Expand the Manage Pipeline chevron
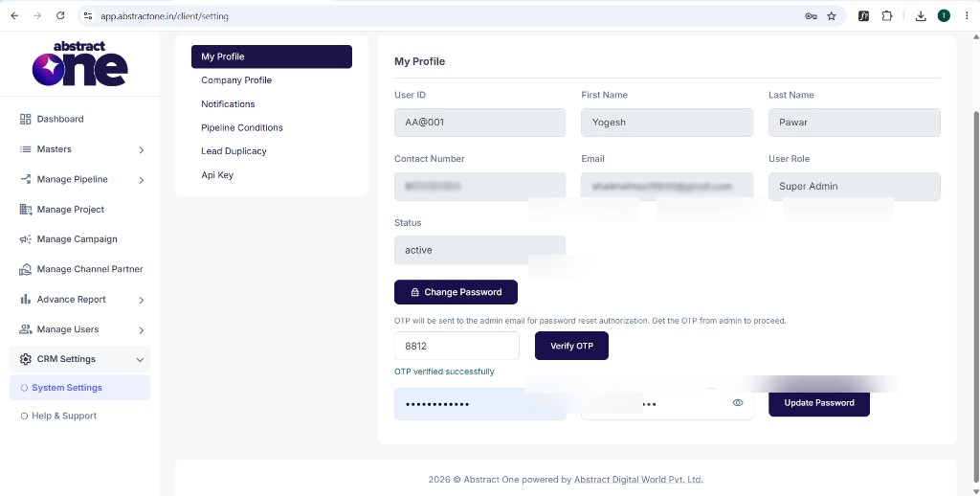This screenshot has width=980, height=496. click(142, 180)
